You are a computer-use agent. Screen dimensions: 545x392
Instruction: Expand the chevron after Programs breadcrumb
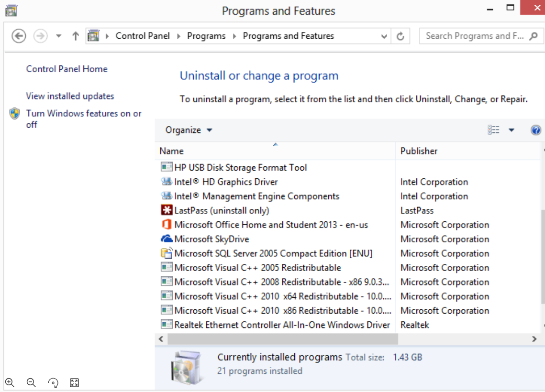[234, 36]
